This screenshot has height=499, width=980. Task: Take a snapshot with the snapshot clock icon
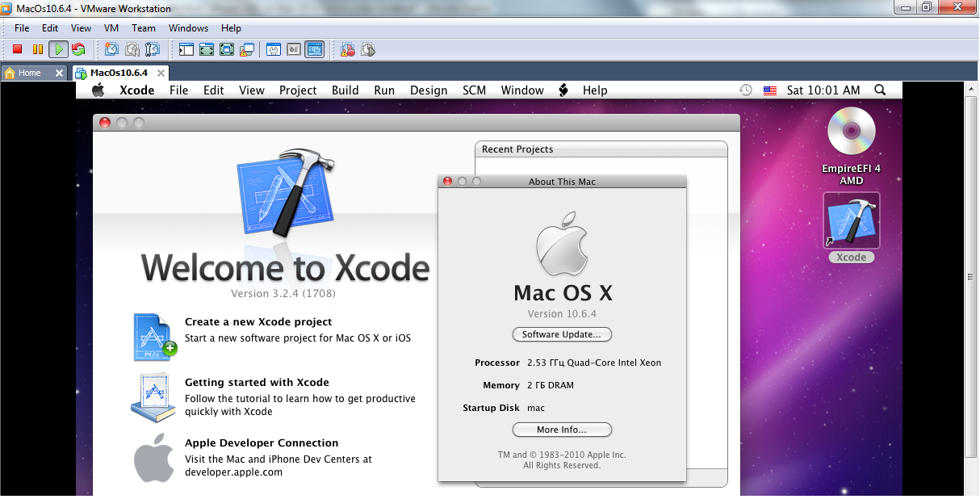click(111, 50)
